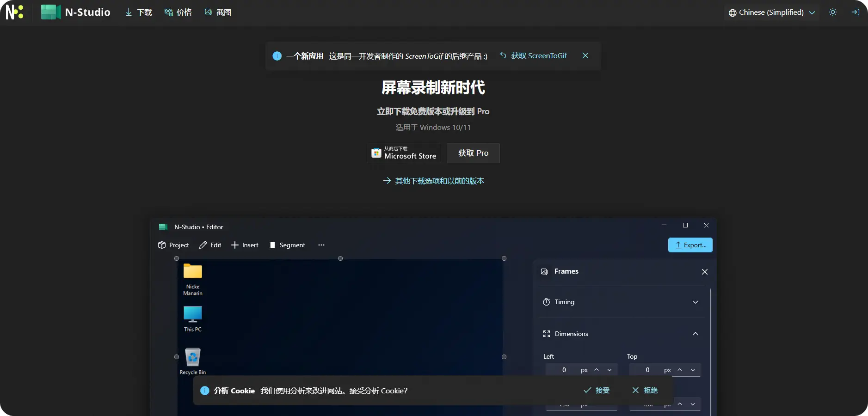Click the Export button
Screen dimensions: 868x416
(x=690, y=245)
